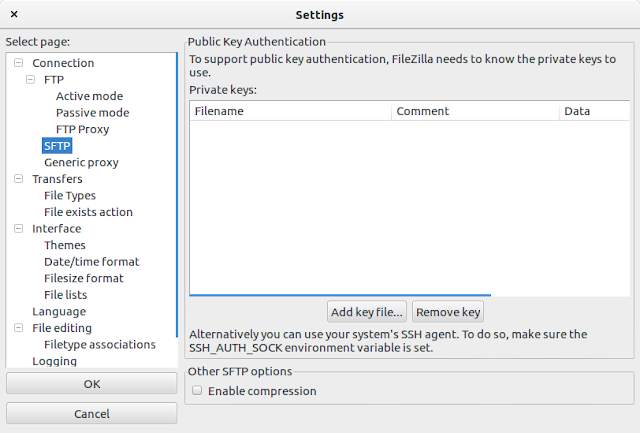Screen dimensions: 640x433
Task: Select the Connection page
Action: click(63, 63)
